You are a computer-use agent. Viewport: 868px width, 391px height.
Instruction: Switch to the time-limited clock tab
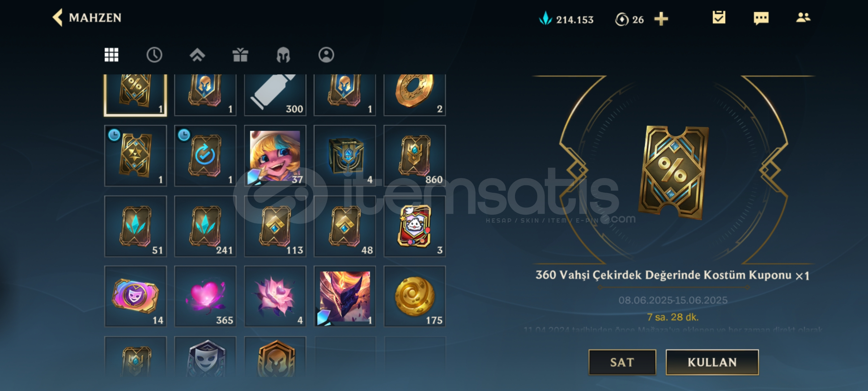tap(154, 55)
